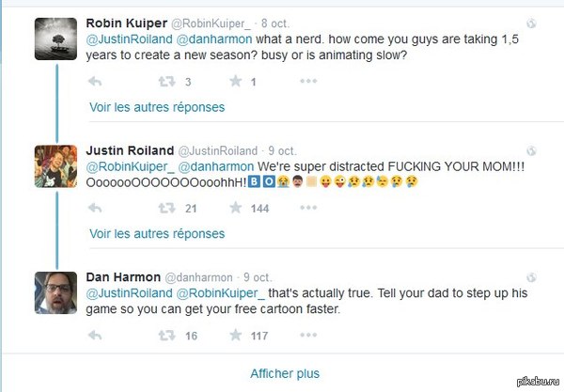Retweet Justin Roiland's tweet

point(165,209)
